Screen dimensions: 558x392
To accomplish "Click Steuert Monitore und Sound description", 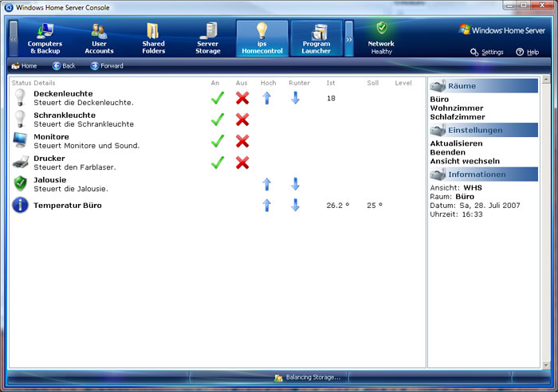I will (86, 146).
